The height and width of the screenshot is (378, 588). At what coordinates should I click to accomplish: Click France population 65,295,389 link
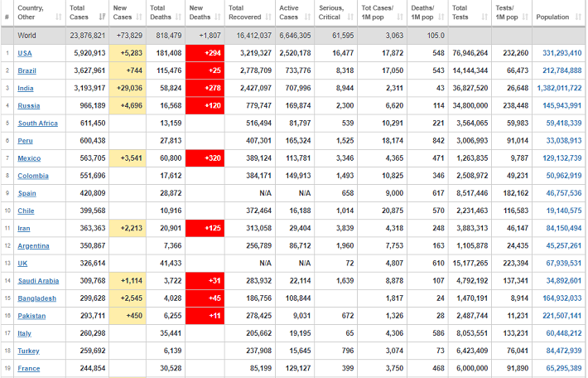(564, 369)
